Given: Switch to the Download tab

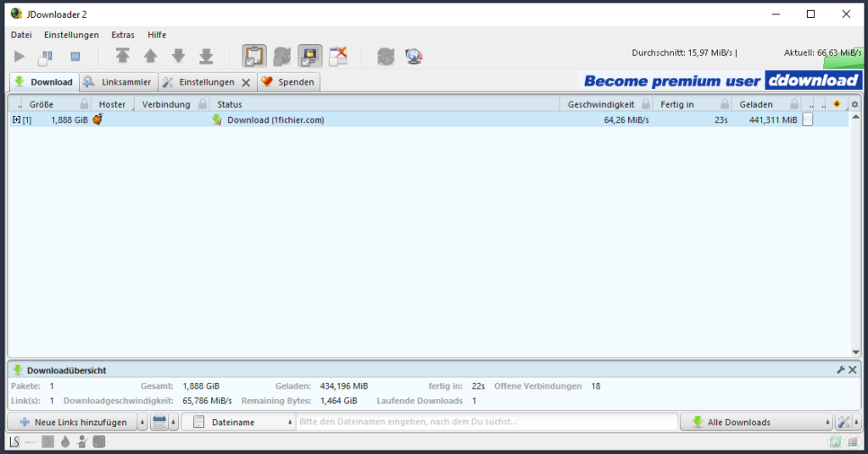Looking at the screenshot, I should tap(44, 82).
